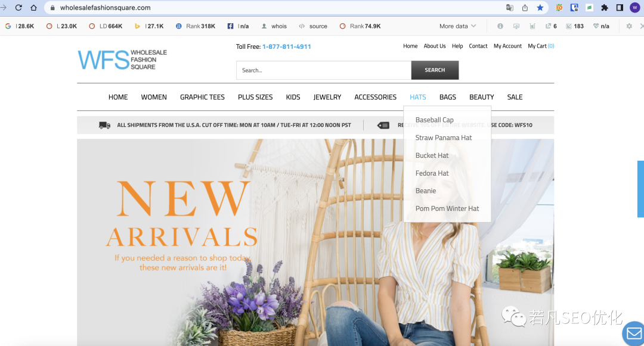Open the top Home link

click(410, 46)
